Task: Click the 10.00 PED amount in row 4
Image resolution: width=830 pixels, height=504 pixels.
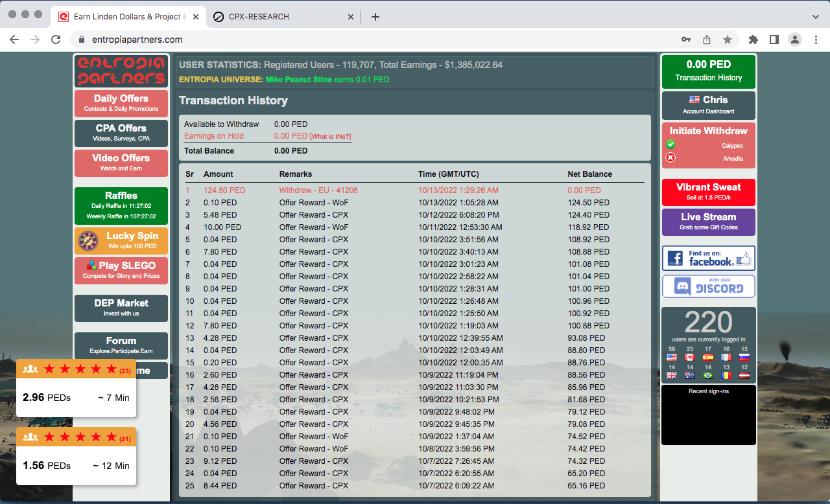Action: 222,227
